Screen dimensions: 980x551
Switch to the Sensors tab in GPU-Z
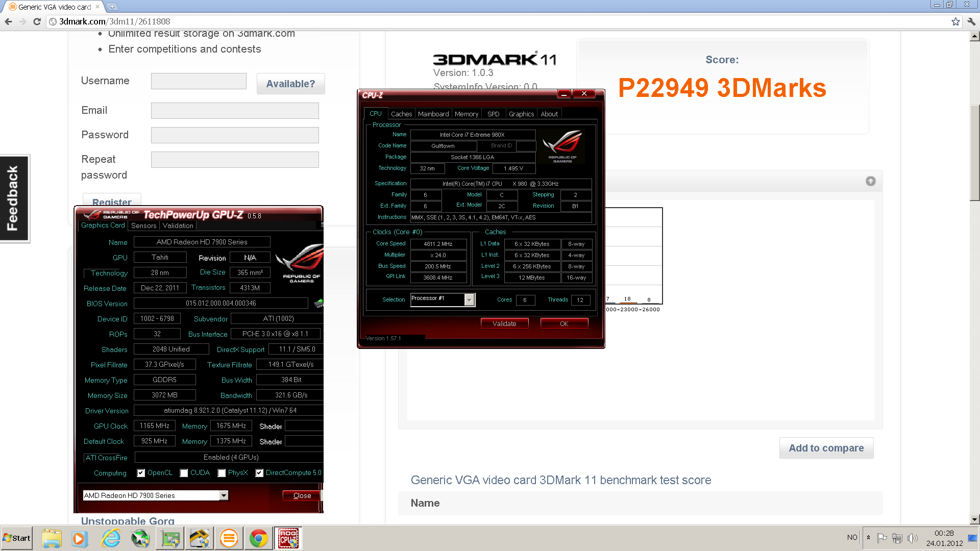pos(143,226)
